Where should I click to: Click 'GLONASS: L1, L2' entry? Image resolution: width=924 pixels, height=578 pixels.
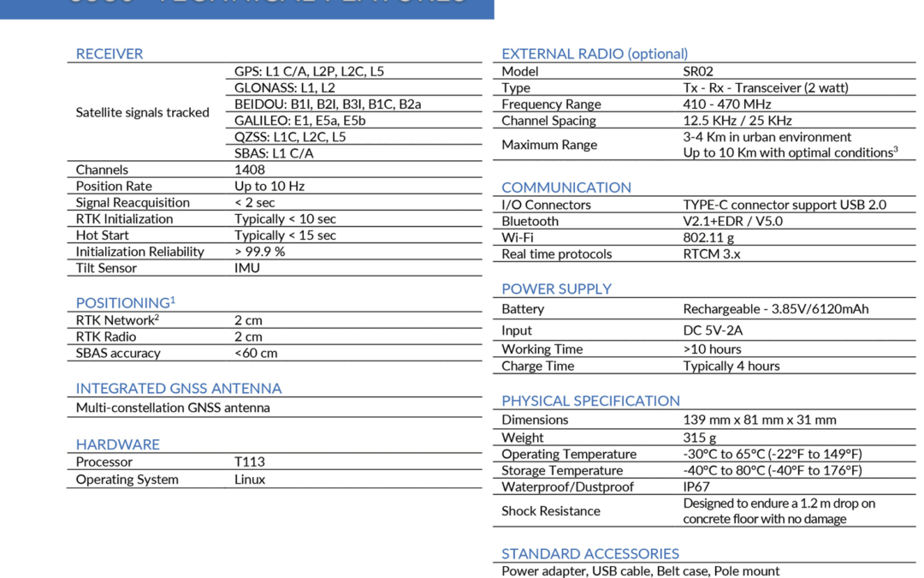[285, 88]
